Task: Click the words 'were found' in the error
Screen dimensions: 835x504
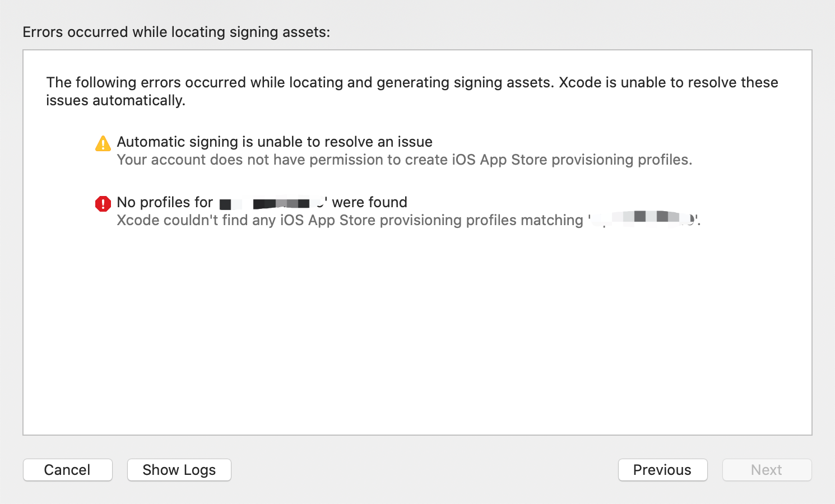Action: (x=370, y=202)
